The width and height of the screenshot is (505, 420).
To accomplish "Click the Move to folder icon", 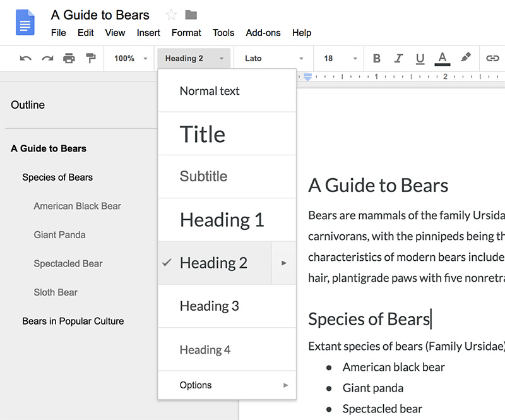I will [x=191, y=15].
